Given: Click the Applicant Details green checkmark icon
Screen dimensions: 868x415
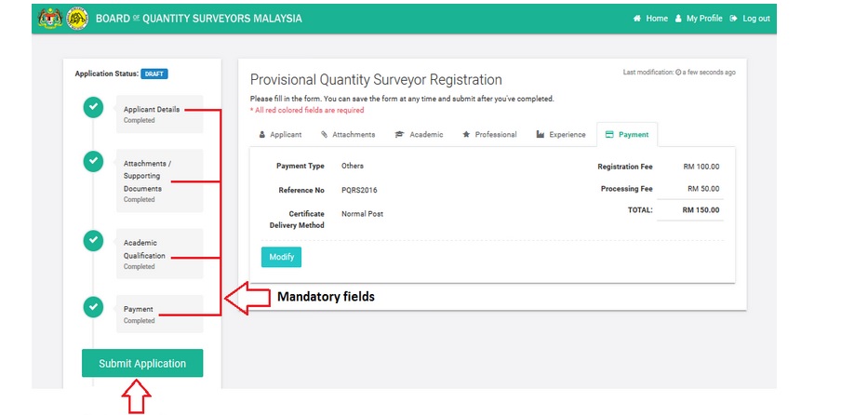Looking at the screenshot, I should click(x=93, y=107).
